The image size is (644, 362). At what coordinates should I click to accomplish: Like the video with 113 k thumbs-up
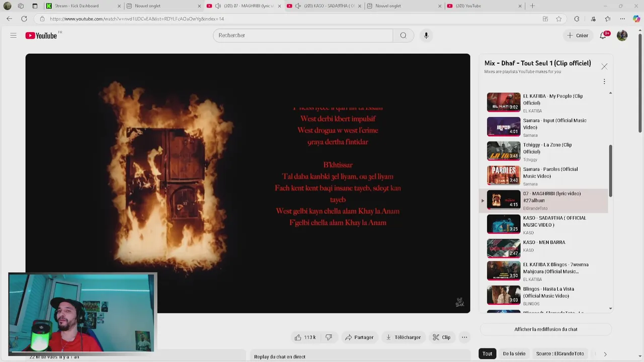click(x=305, y=337)
